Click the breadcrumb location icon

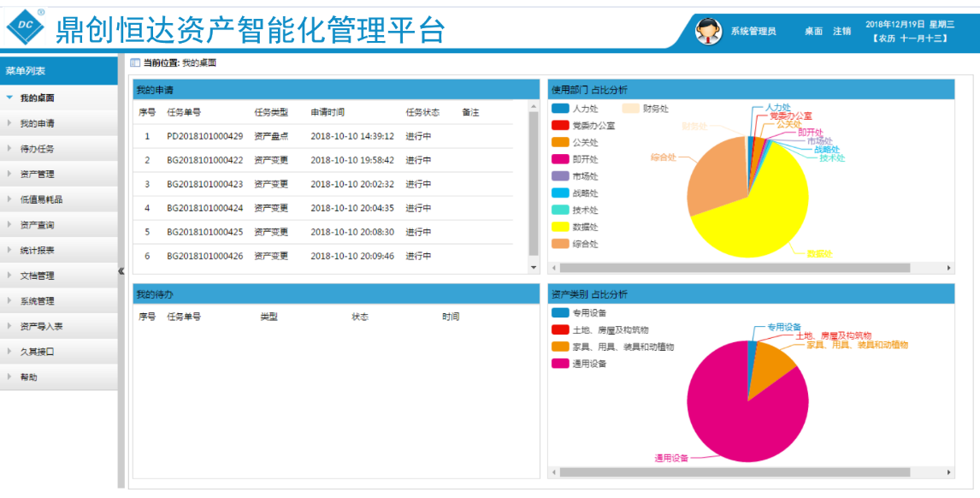pyautogui.click(x=135, y=63)
